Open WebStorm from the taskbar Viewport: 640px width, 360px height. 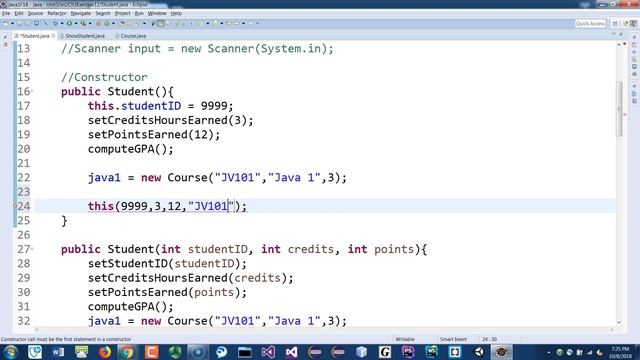431,352
